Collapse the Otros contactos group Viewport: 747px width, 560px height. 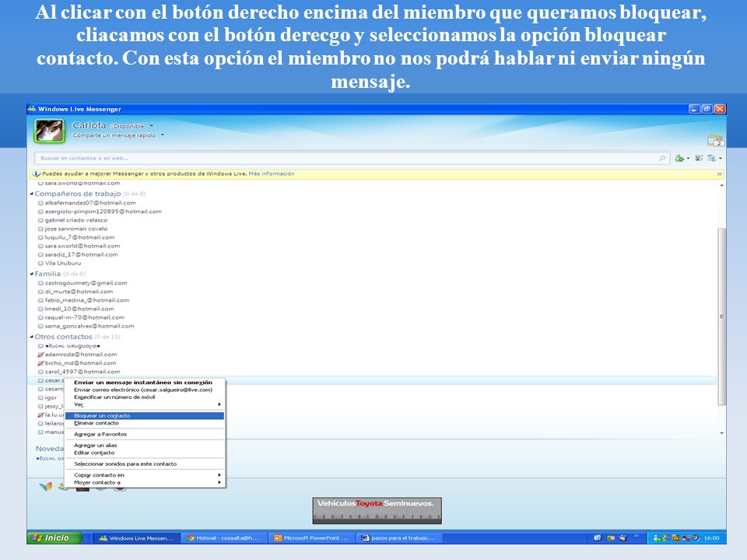(32, 337)
